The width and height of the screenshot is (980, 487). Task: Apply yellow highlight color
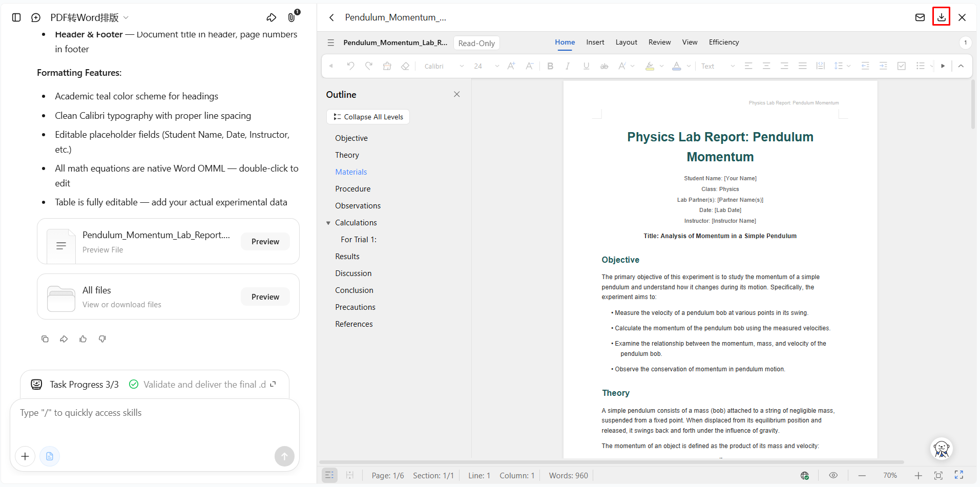point(650,66)
